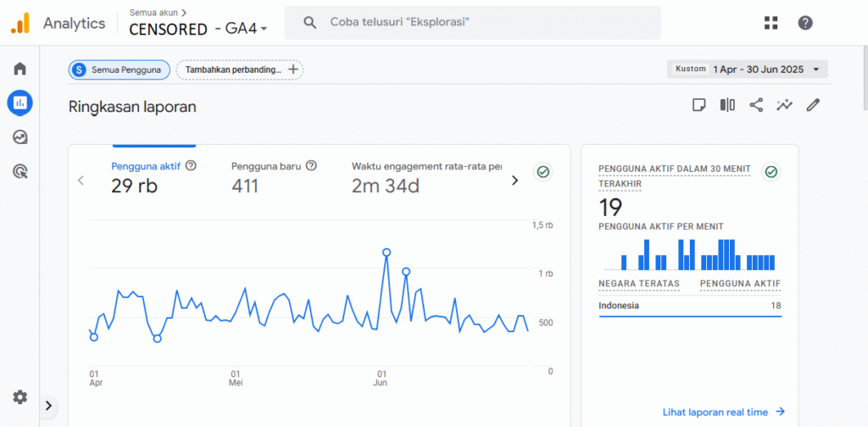Viewport: 868px width, 427px height.
Task: Click the green check data quality icon on chart card
Action: tap(542, 172)
